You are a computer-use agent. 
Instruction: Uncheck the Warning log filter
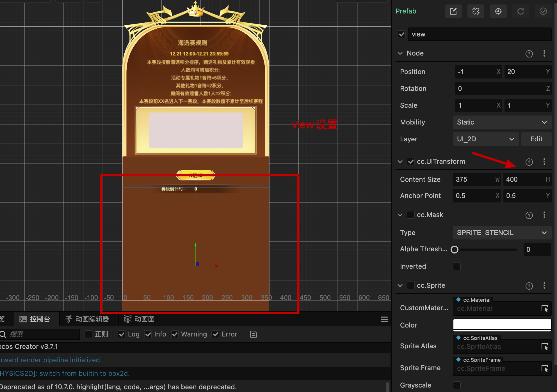tap(175, 334)
